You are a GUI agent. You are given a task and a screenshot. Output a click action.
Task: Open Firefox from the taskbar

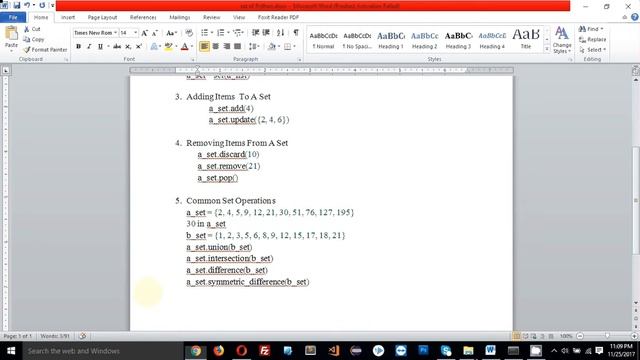(219, 351)
